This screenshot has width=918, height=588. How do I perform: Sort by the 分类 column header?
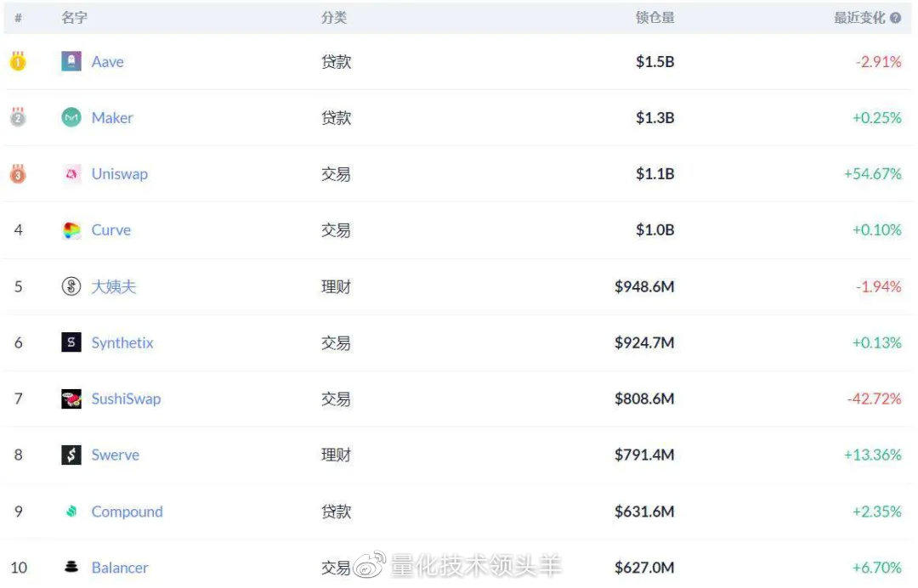[334, 18]
